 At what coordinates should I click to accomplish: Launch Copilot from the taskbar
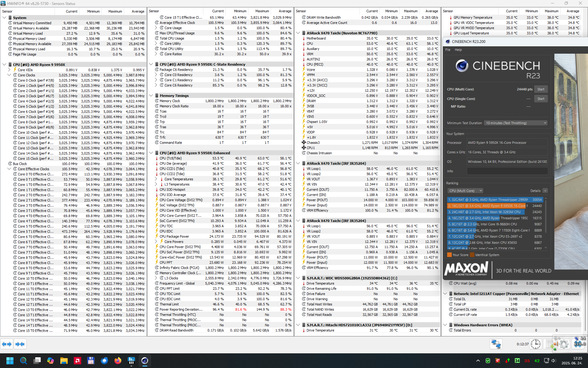click(x=51, y=361)
